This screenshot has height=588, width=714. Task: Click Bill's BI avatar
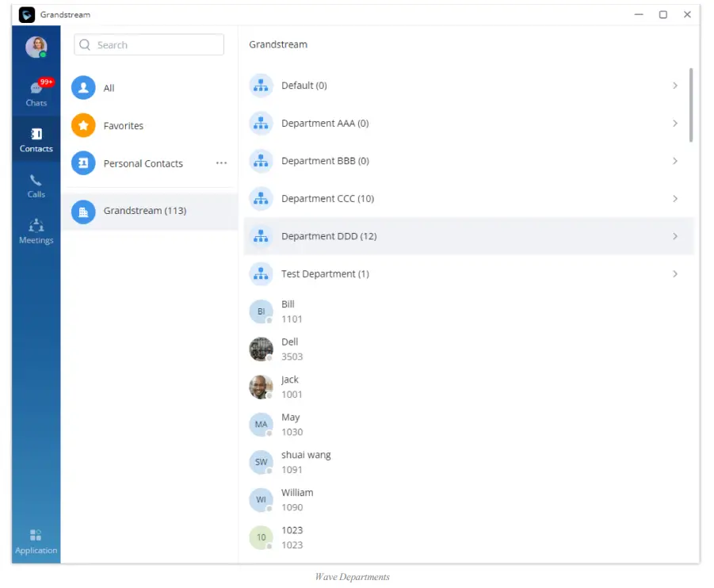point(261,311)
